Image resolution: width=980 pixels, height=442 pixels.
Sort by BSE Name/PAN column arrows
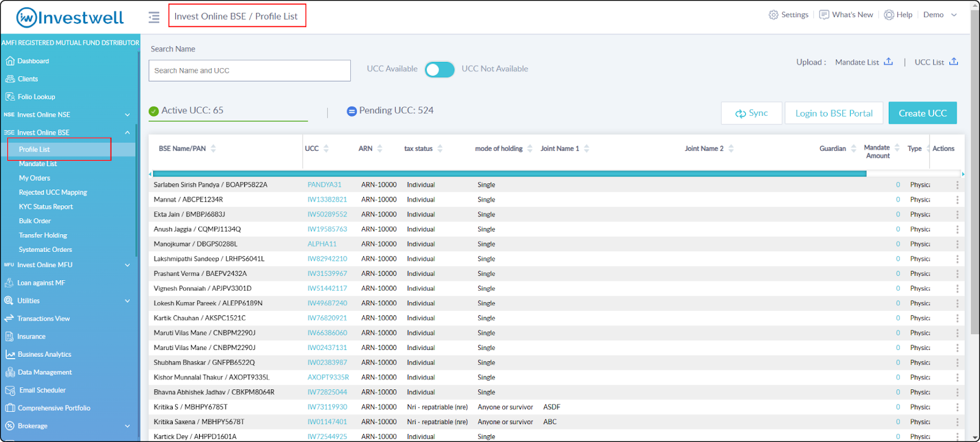tap(213, 148)
